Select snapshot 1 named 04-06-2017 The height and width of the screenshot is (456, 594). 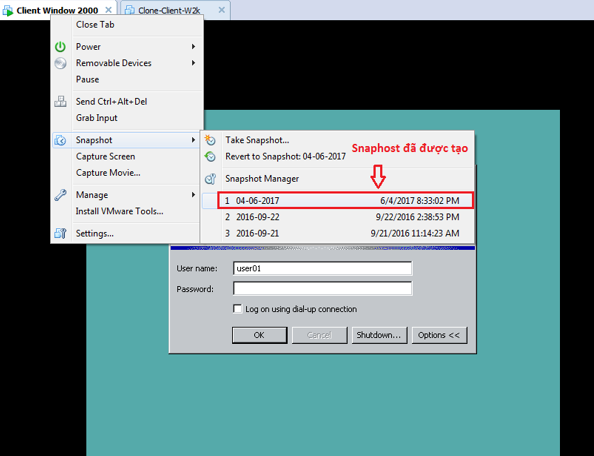pos(345,200)
